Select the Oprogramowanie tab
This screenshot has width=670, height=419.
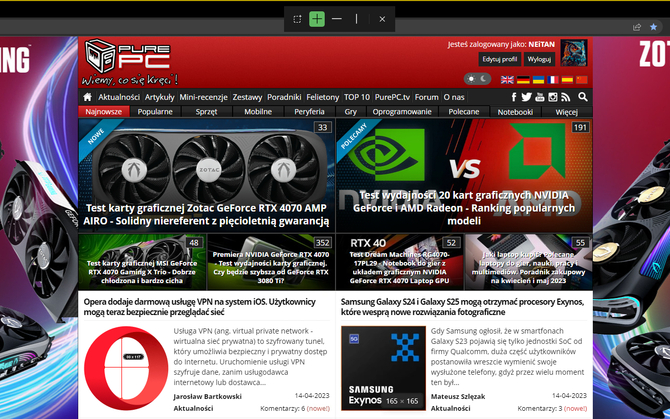pos(402,111)
